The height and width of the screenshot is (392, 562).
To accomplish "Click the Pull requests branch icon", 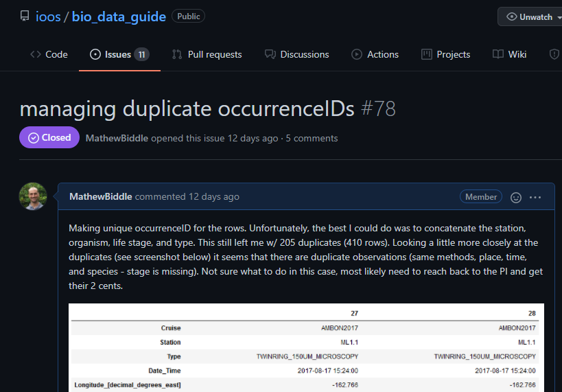I will click(177, 54).
